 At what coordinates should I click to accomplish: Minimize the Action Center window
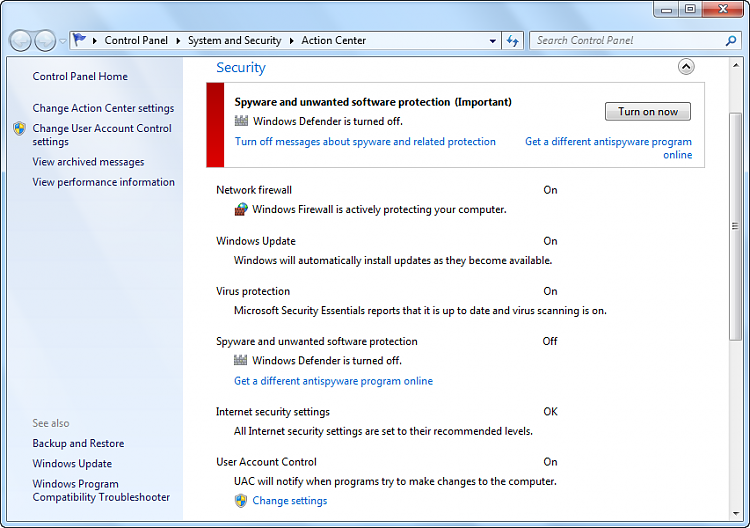coord(666,9)
